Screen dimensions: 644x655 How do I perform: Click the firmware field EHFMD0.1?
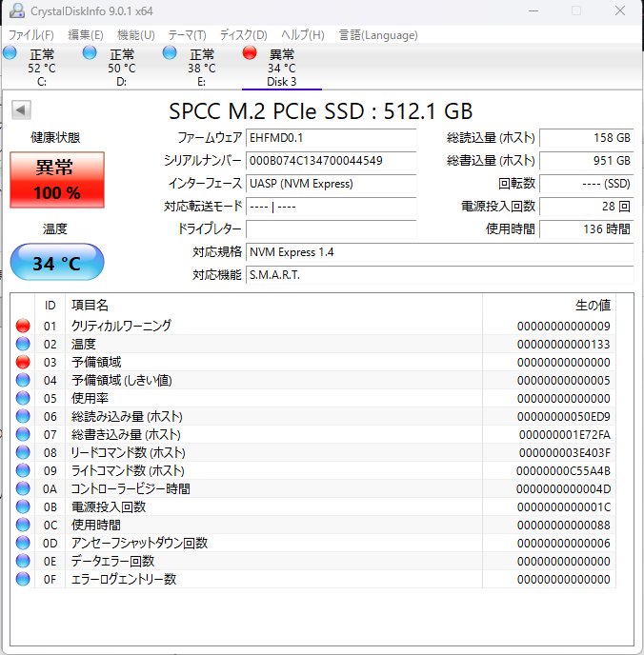click(x=331, y=138)
